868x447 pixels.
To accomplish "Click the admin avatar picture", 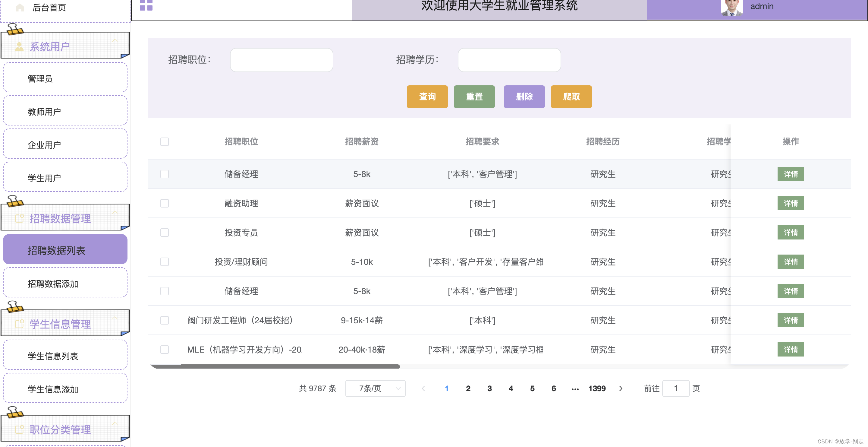I will coord(731,8).
